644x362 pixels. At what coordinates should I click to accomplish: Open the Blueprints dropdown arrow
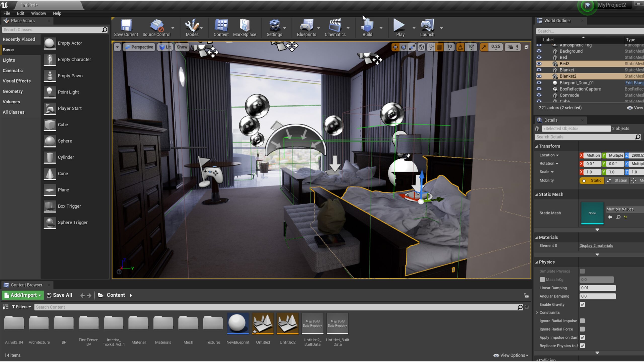(318, 28)
